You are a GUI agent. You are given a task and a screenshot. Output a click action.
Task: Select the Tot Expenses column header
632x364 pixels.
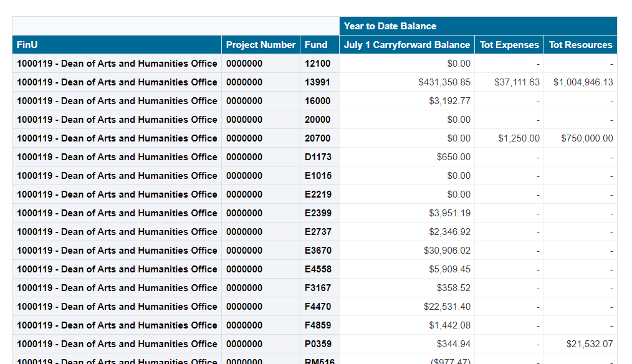pos(509,45)
